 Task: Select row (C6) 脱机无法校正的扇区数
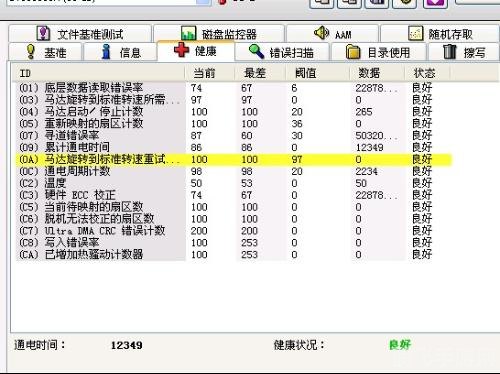click(233, 219)
